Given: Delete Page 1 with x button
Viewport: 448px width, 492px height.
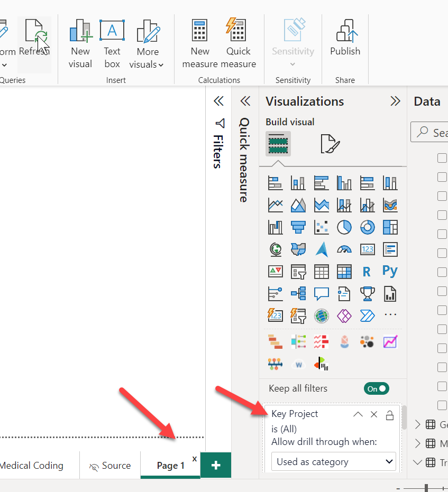Looking at the screenshot, I should (195, 458).
